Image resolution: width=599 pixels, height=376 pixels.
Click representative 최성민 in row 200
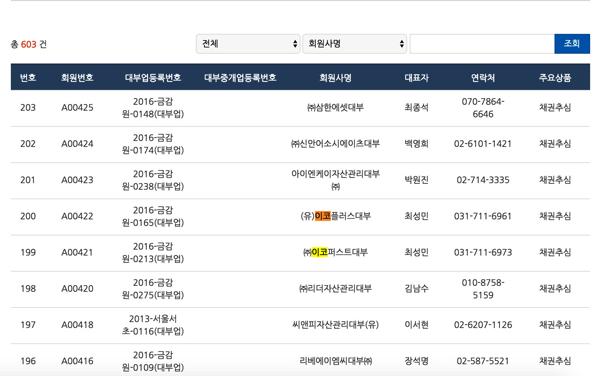click(416, 216)
